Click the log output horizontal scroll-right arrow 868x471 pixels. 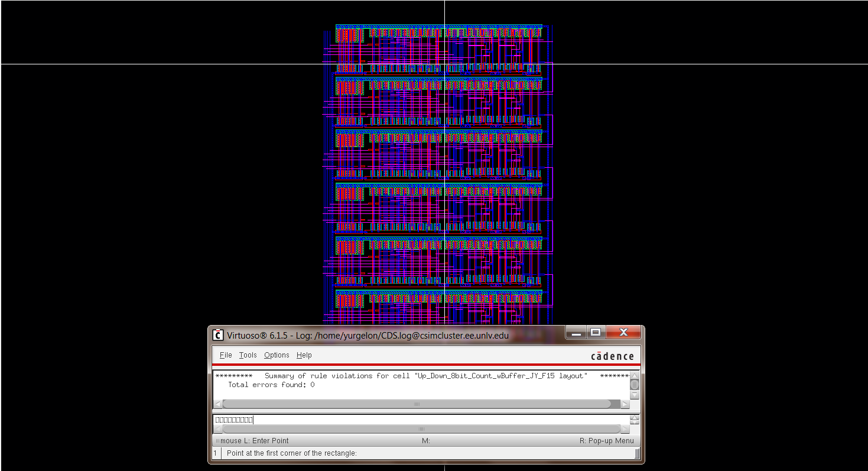626,404
